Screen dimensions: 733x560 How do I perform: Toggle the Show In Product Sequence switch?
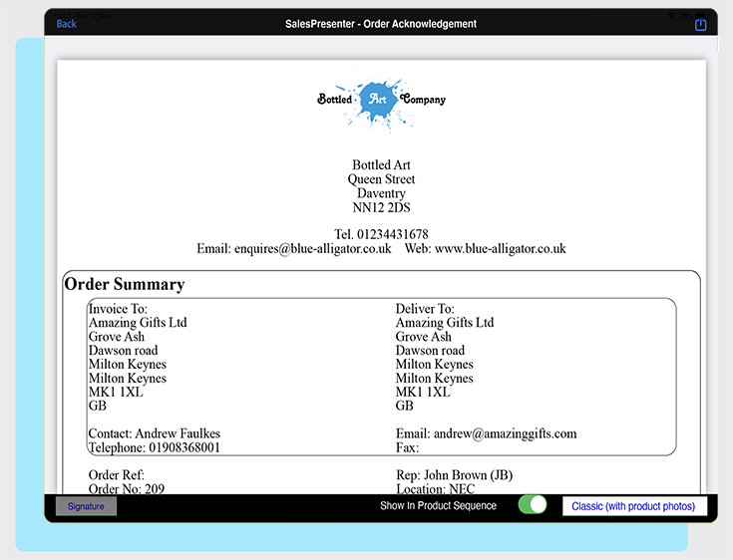point(533,505)
